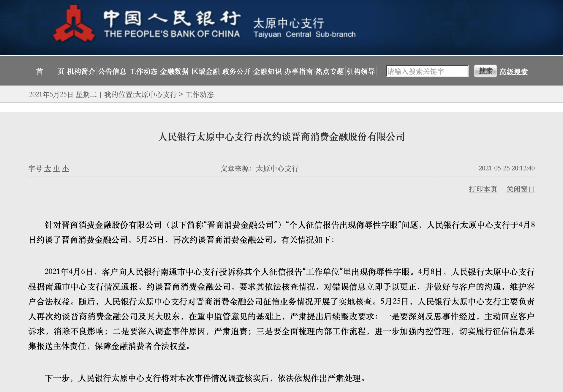The width and height of the screenshot is (563, 392).
Task: Click the 打印本页 print page link
Action: pyautogui.click(x=483, y=189)
